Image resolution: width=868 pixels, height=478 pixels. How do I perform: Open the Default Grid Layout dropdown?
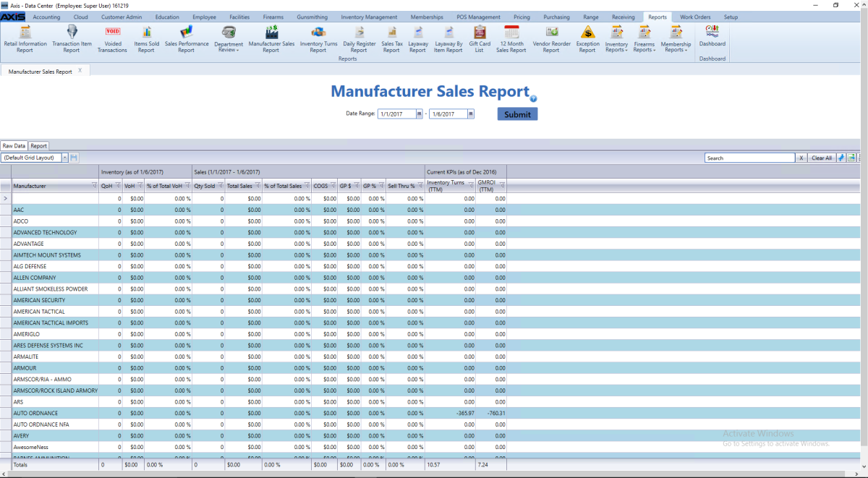pos(65,158)
